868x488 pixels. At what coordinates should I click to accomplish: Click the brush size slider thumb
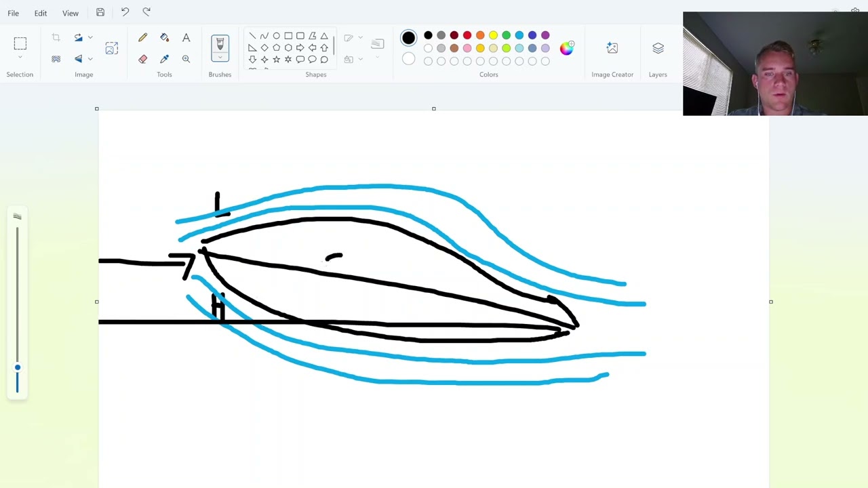18,367
